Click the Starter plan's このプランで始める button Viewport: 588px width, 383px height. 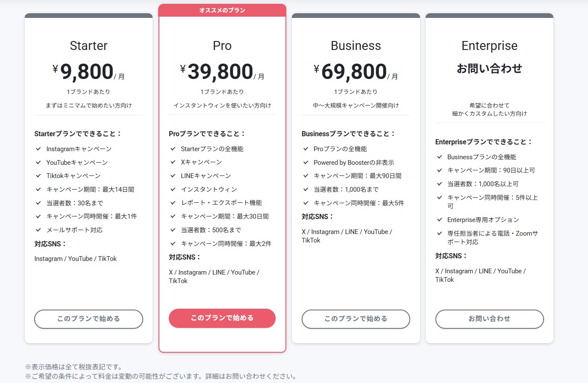88,319
